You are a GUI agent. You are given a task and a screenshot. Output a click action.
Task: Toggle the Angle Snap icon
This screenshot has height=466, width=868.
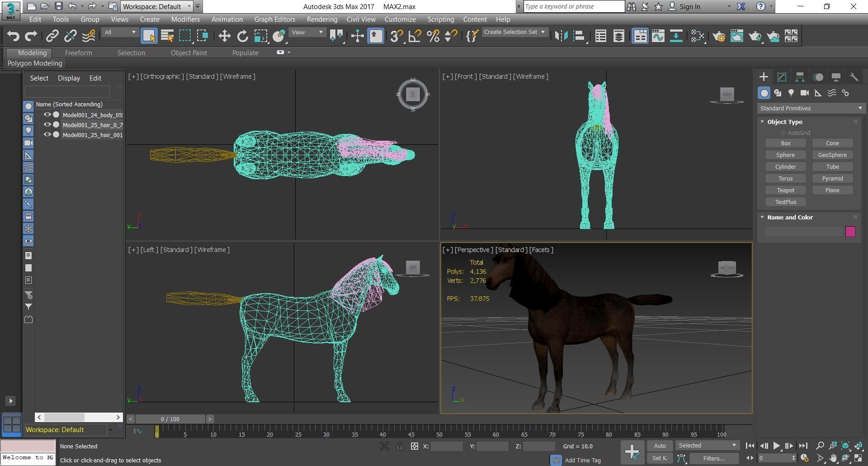(x=415, y=36)
